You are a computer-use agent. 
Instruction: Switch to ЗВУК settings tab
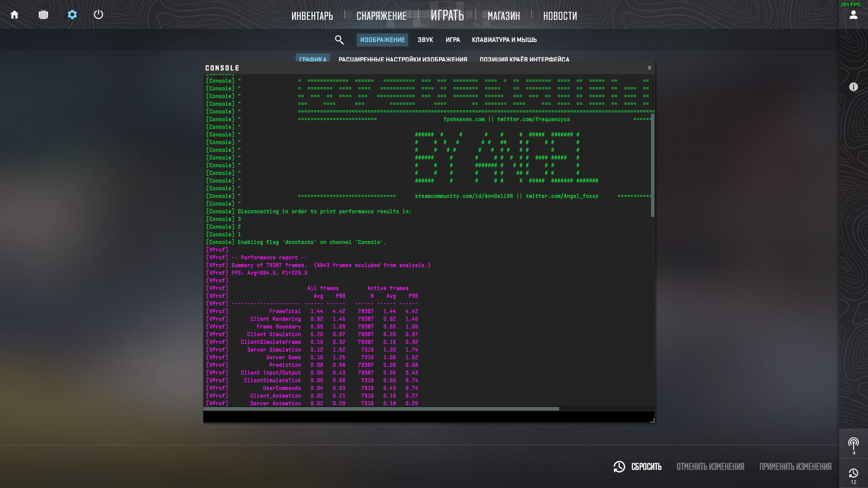pos(425,40)
